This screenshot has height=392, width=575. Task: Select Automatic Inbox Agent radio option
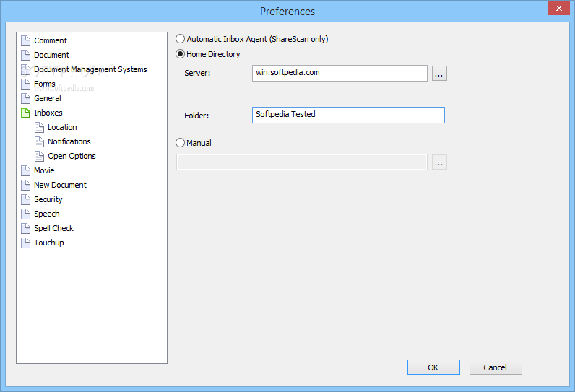pos(181,39)
